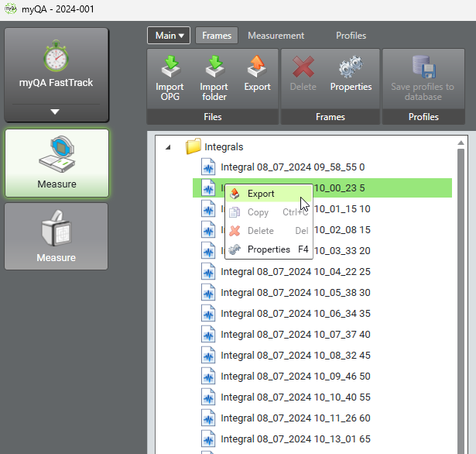Open the Main dropdown menu
Viewport: 476px width, 454px height.
169,36
